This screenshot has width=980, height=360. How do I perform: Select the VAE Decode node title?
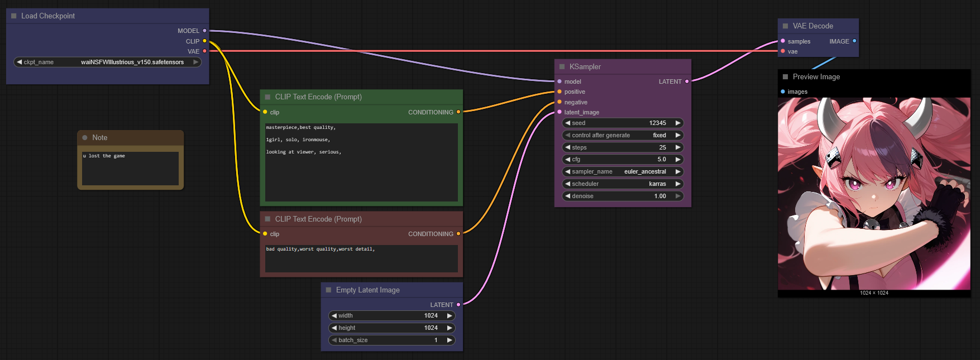[813, 26]
